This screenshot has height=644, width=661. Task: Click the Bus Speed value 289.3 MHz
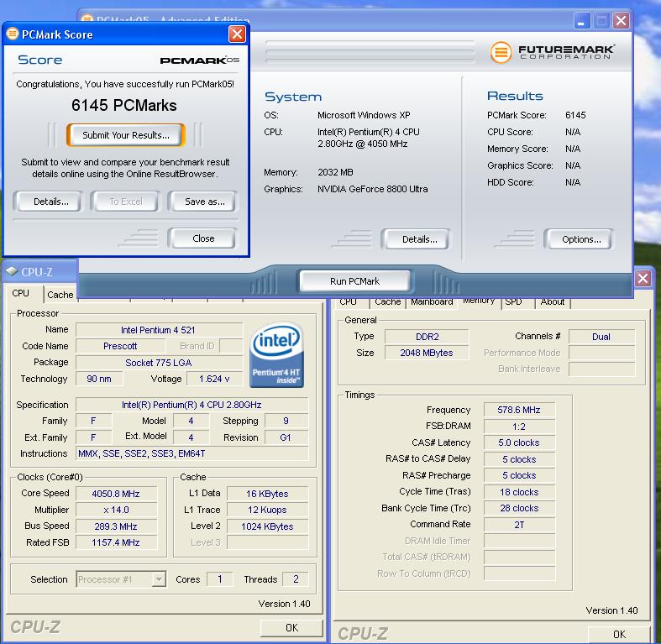[x=116, y=526]
